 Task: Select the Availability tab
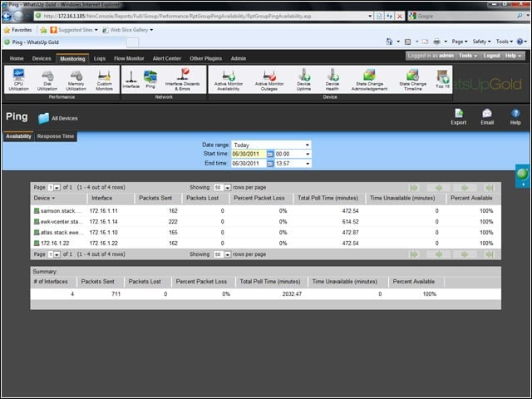[18, 136]
